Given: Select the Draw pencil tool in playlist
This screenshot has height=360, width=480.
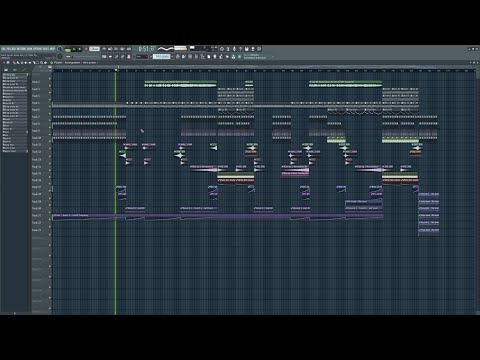Looking at the screenshot, I should [x=14, y=63].
